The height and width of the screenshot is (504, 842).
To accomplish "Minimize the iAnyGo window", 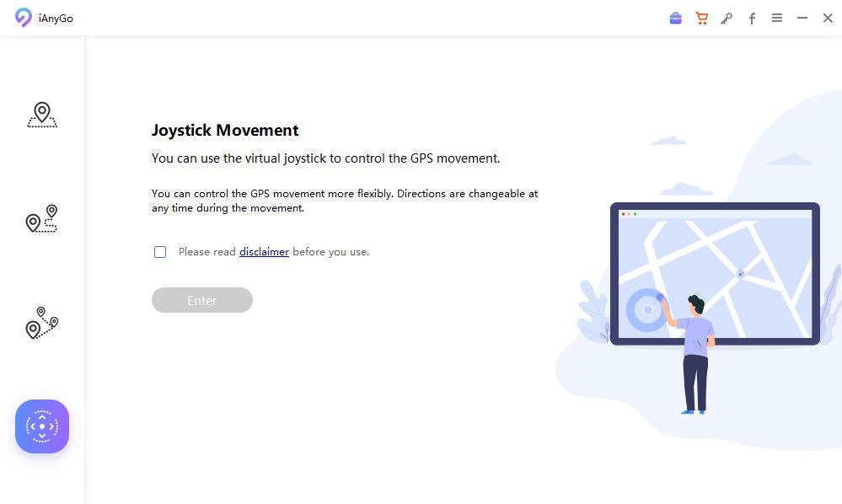I will pos(802,18).
